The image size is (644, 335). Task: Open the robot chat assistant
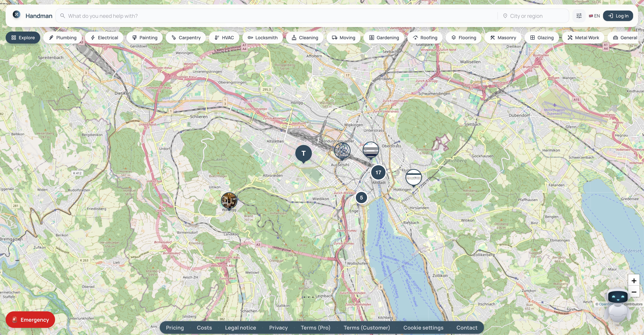click(x=618, y=306)
